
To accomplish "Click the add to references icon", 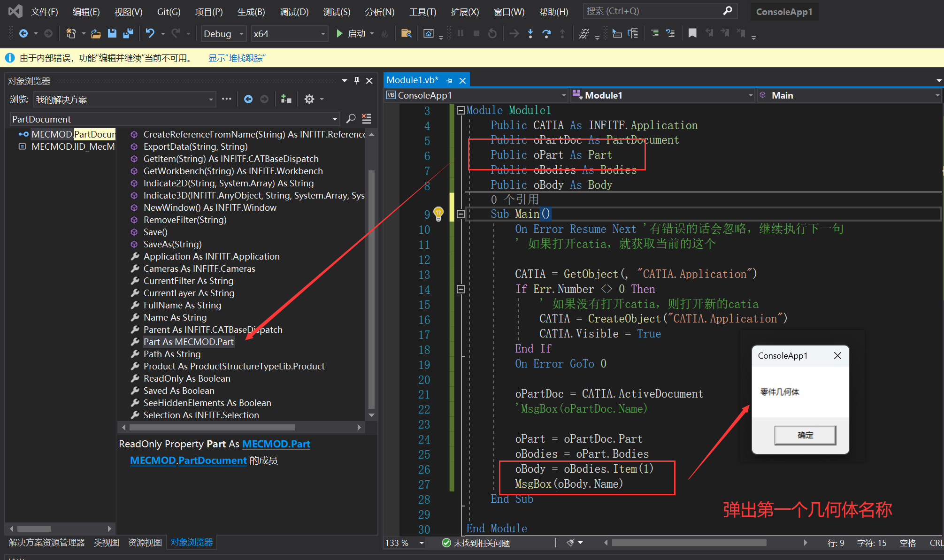I will click(x=286, y=99).
